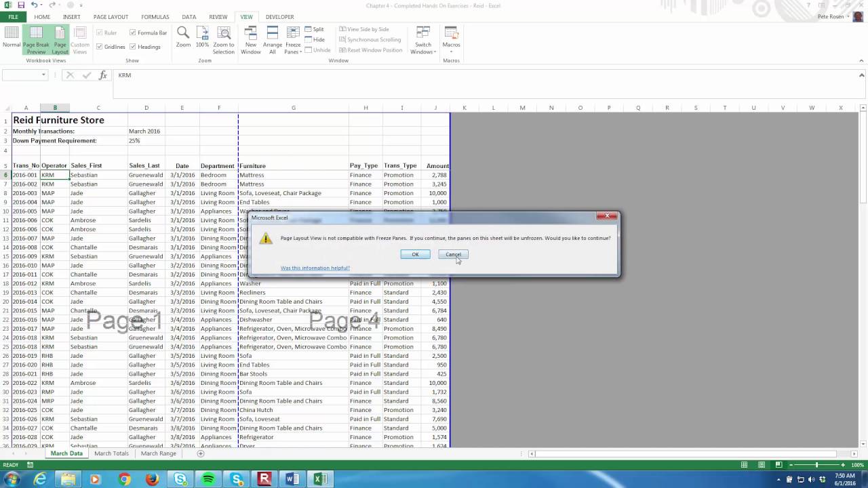The width and height of the screenshot is (868, 488).
Task: Select Page Layout view in ribbon
Action: pyautogui.click(x=60, y=40)
